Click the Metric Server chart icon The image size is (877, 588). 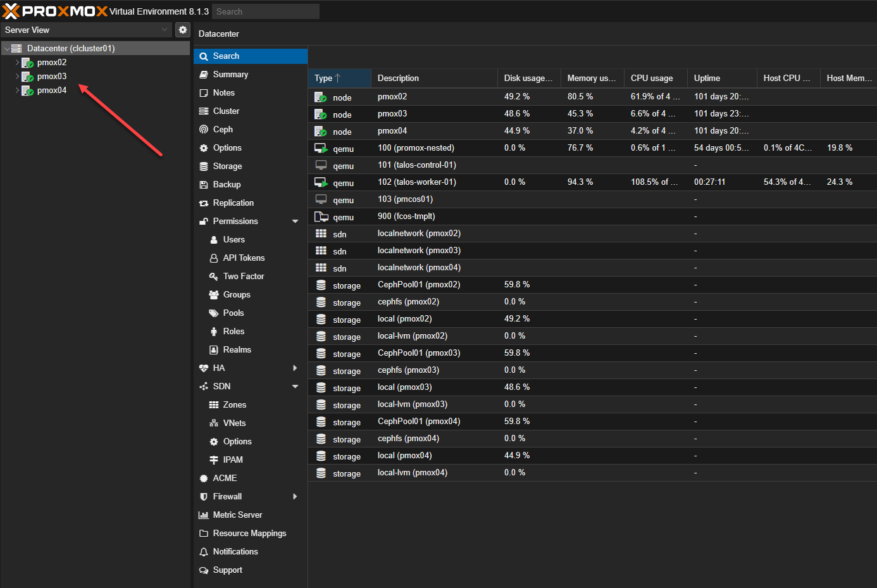click(x=204, y=515)
